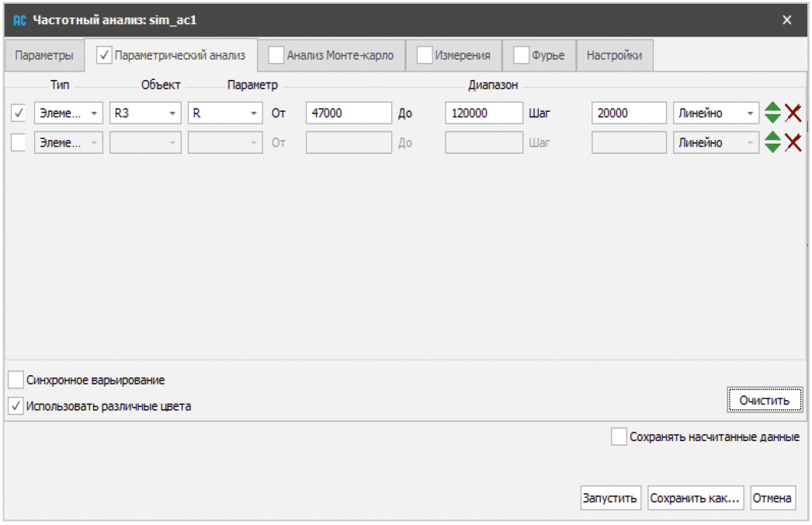Delete the R3 parameter row with the red X
Viewport: 812px width, 525px height.
793,113
